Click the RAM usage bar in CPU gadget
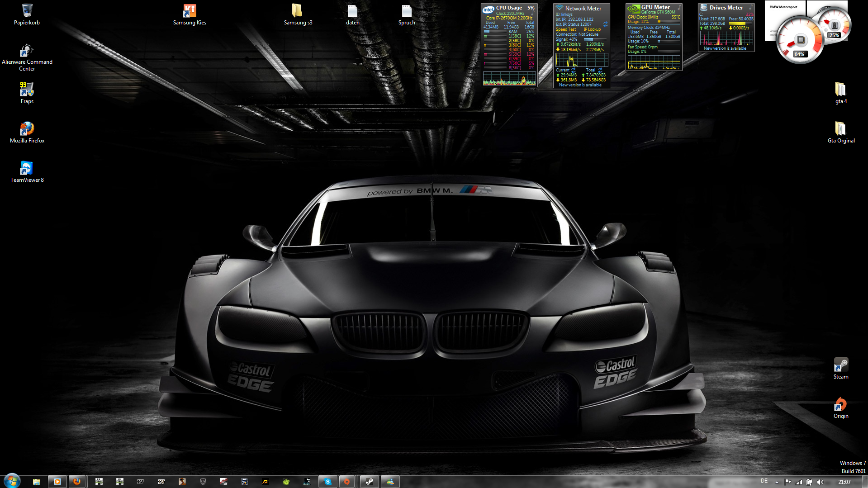The image size is (868, 488). (x=495, y=32)
